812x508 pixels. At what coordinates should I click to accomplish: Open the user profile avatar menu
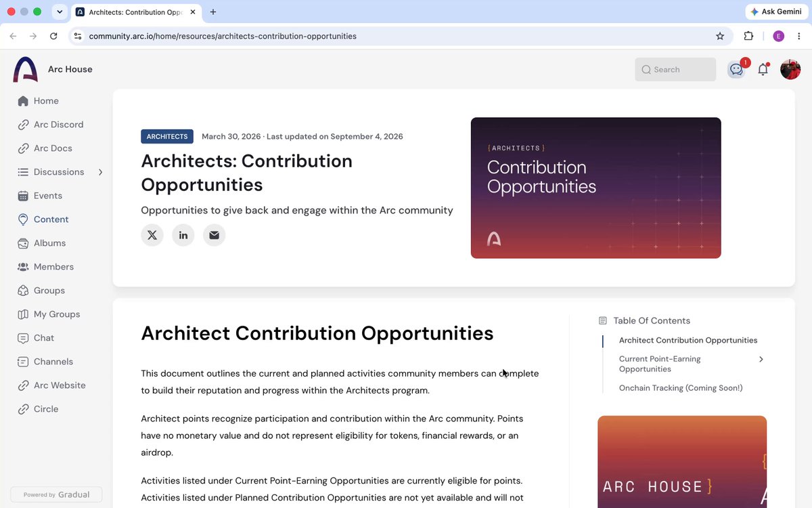click(x=790, y=69)
